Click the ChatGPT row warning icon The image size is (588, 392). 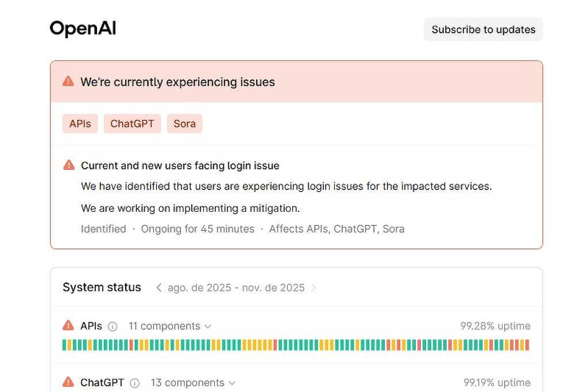pos(68,382)
